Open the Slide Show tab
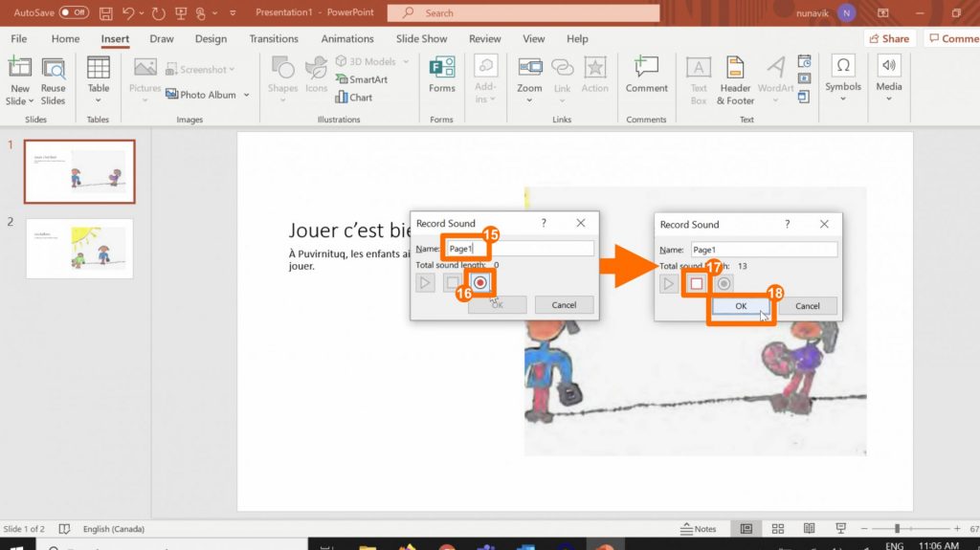The image size is (980, 550). point(421,39)
